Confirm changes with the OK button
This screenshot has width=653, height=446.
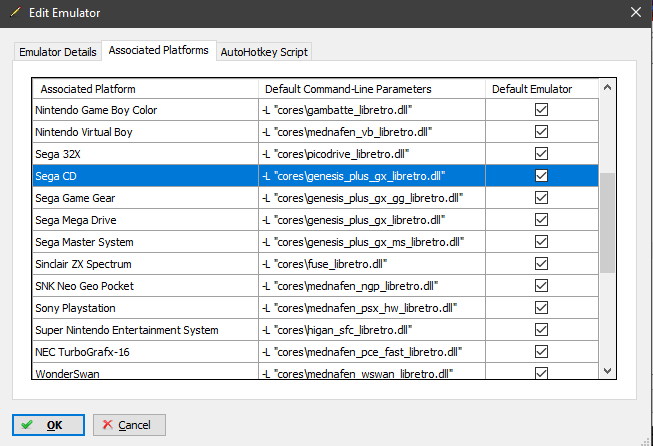(48, 425)
